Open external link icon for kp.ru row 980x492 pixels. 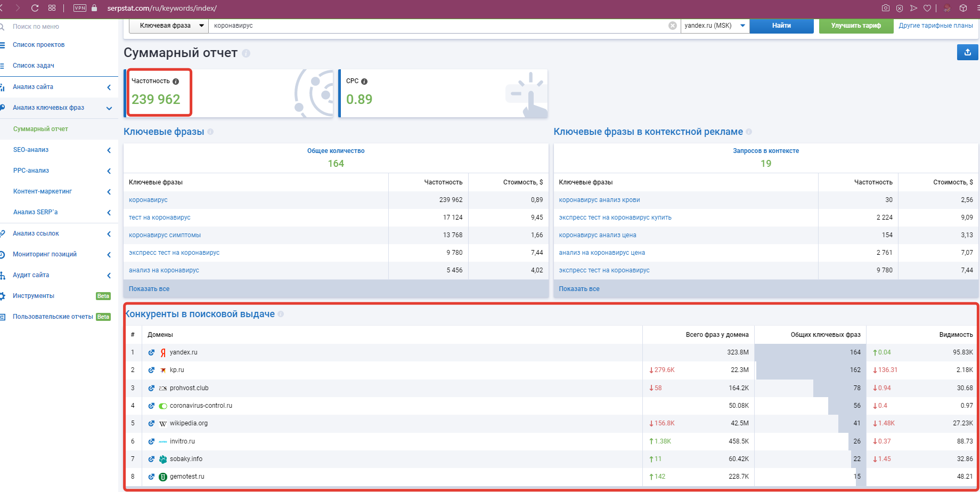(x=151, y=370)
